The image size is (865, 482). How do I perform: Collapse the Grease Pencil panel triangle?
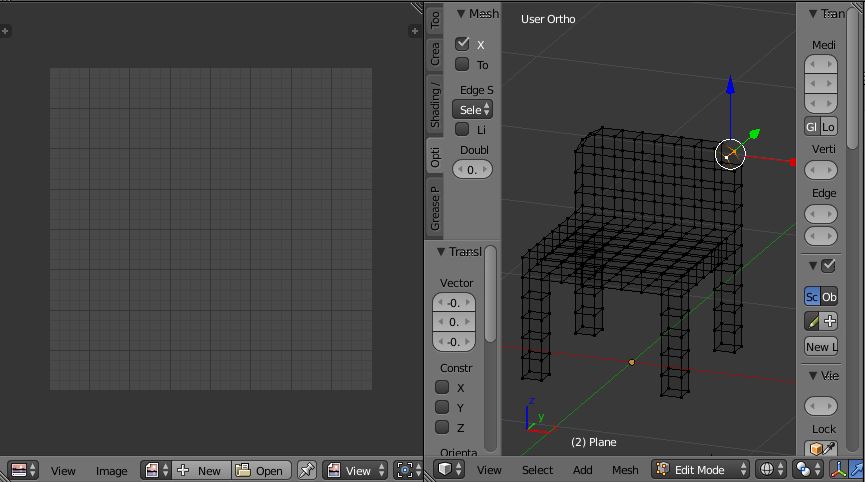[x=813, y=266]
